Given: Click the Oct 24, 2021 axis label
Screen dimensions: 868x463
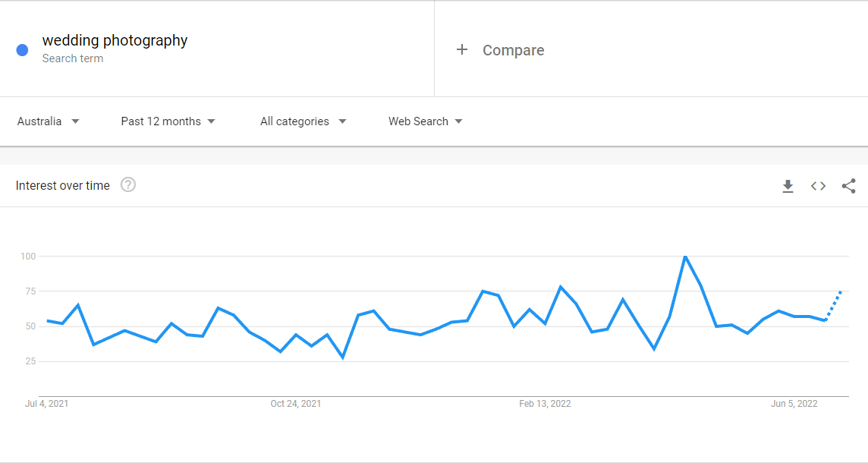Looking at the screenshot, I should tap(296, 404).
